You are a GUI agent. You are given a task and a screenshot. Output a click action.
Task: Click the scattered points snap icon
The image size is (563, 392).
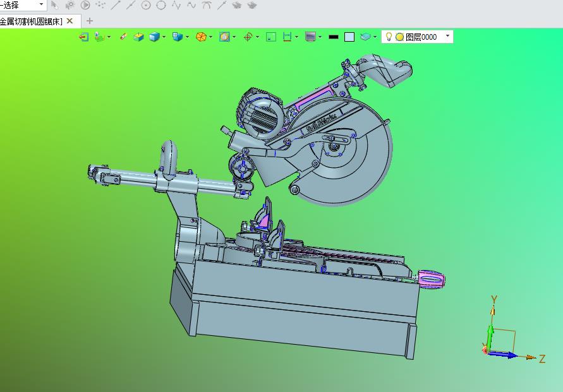(x=100, y=5)
